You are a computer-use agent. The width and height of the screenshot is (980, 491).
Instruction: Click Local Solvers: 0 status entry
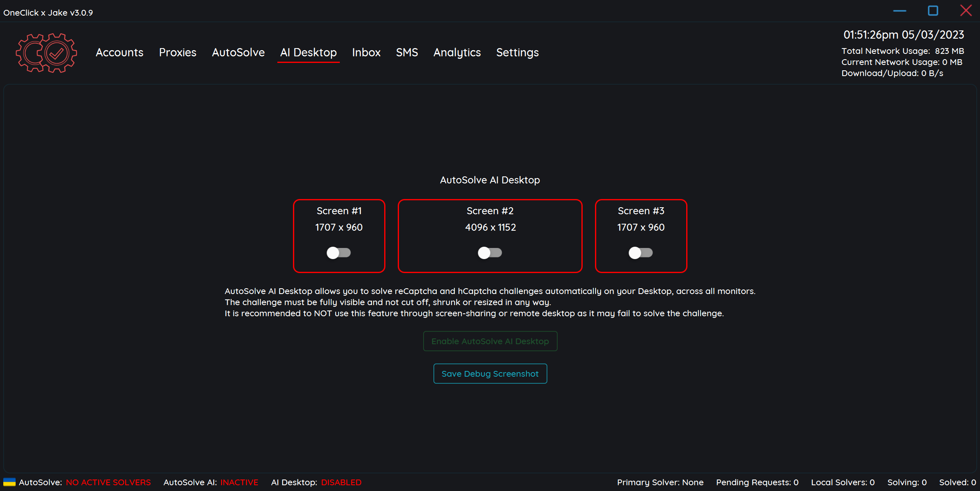tap(843, 482)
